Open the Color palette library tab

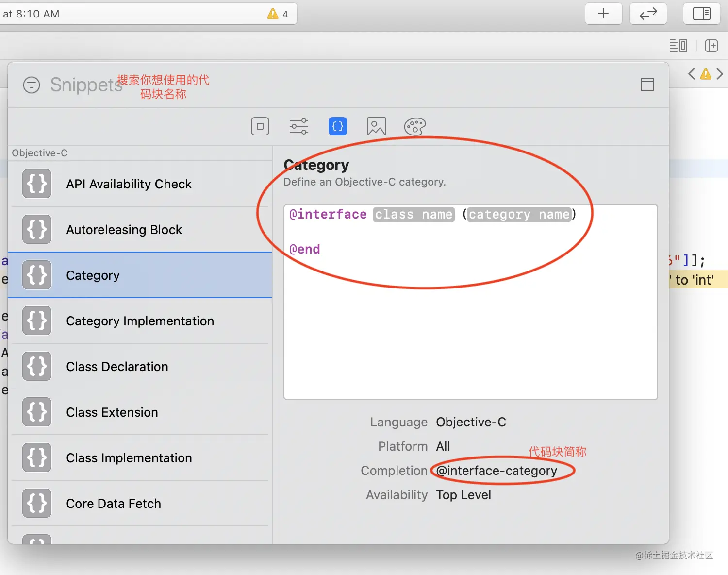click(415, 126)
